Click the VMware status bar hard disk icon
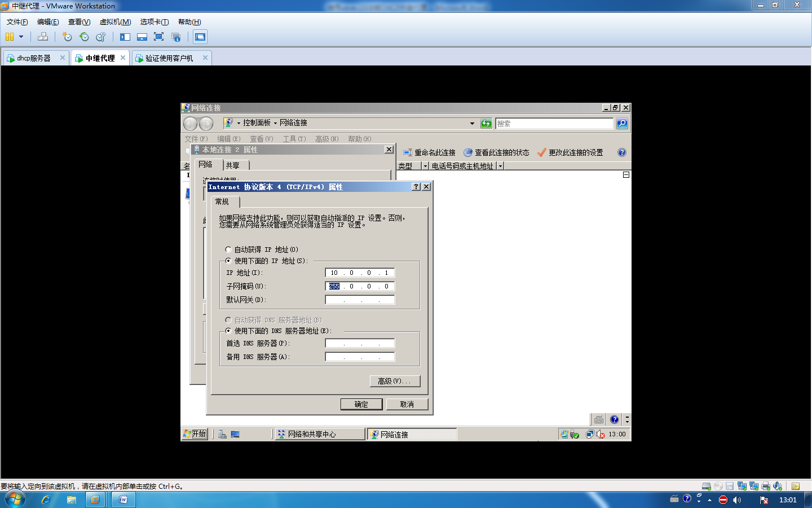This screenshot has height=508, width=812. [x=706, y=486]
